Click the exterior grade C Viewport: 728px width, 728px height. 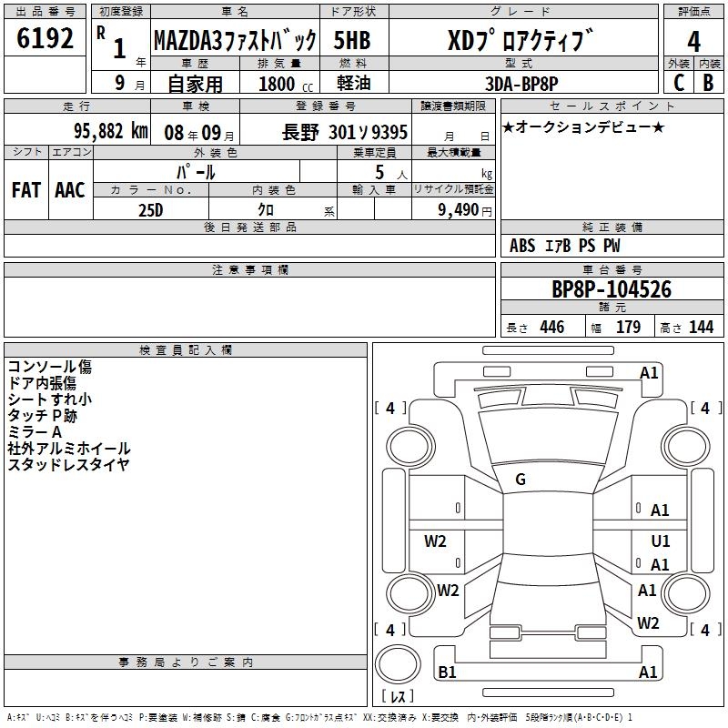678,82
